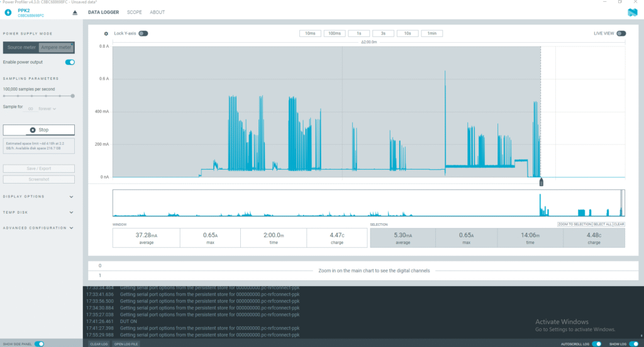Click the window time 2:00.0 m value
The height and width of the screenshot is (347, 644).
[274, 235]
